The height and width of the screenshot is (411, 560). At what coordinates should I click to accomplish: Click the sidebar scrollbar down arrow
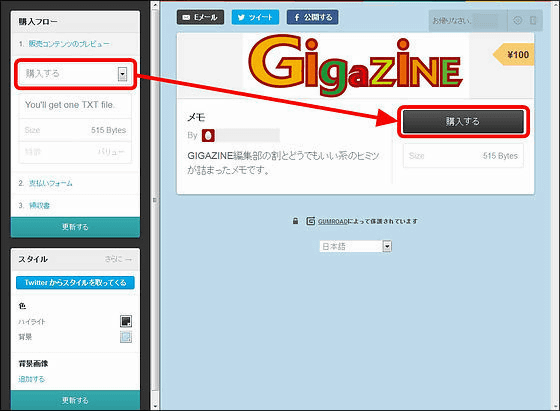coord(155,406)
